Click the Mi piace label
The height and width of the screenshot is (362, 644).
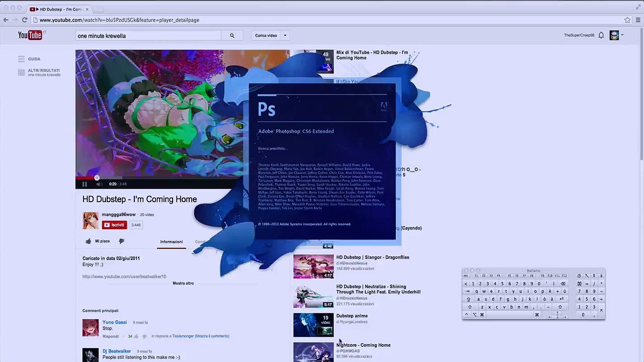[102, 241]
